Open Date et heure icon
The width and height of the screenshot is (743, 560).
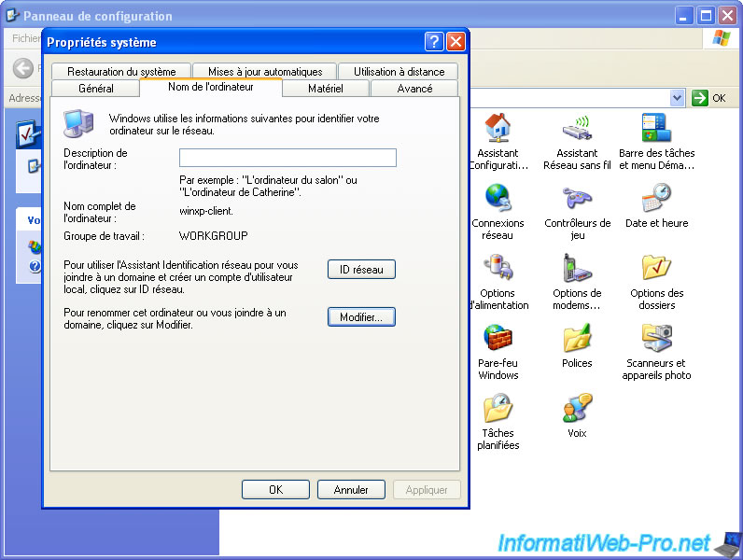point(656,197)
